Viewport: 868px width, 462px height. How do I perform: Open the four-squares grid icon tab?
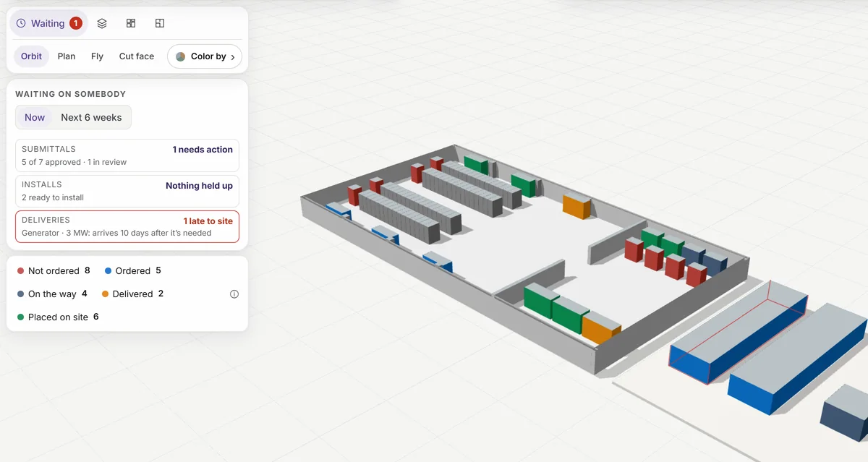point(131,23)
